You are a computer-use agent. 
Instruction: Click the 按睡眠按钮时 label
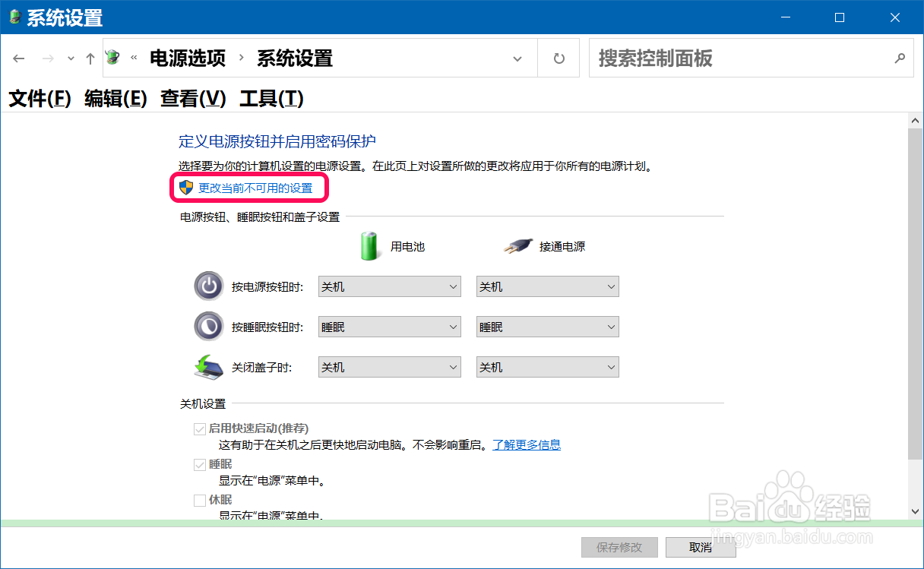(x=267, y=327)
